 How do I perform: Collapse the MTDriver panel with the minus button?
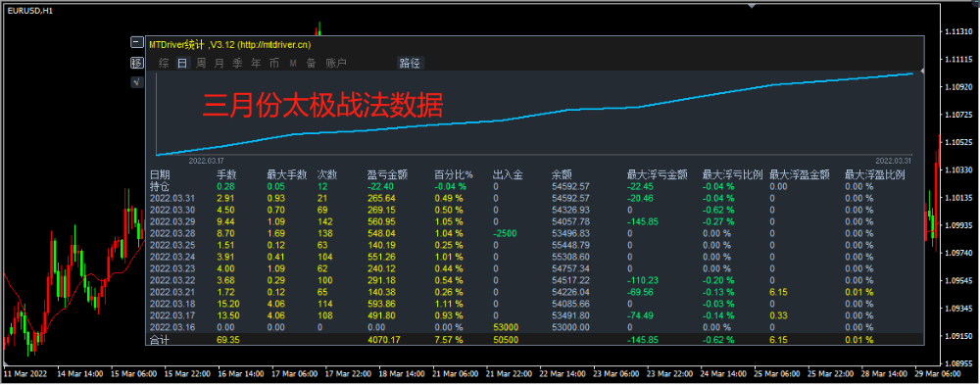tap(137, 42)
